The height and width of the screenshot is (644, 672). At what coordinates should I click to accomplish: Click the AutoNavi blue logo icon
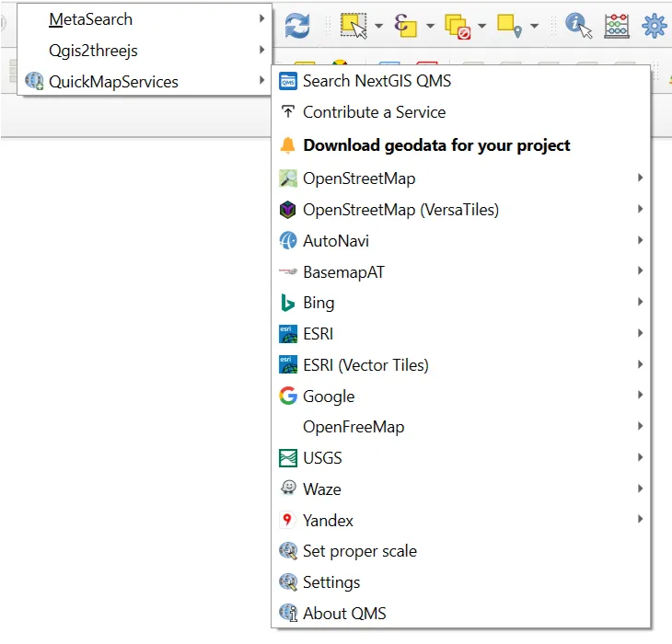288,241
